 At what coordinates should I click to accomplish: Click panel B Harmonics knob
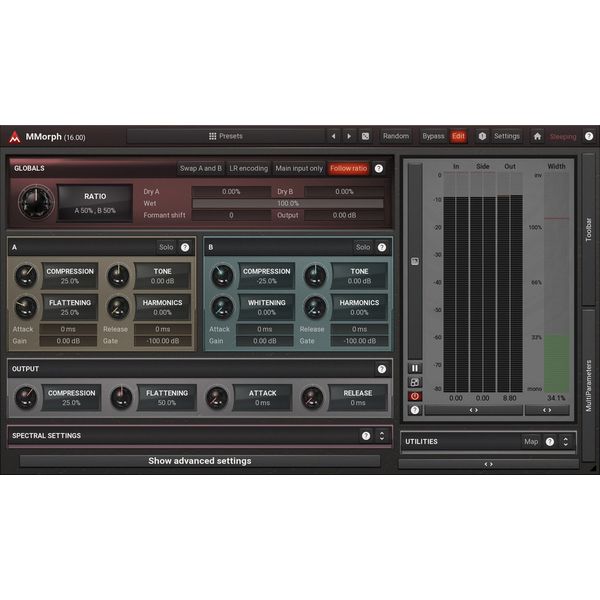(x=315, y=307)
